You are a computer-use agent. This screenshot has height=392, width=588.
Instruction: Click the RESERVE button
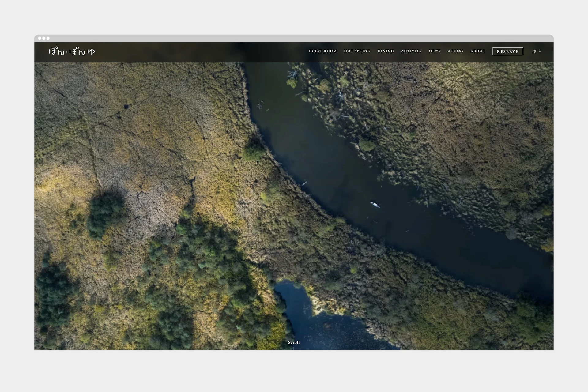[508, 51]
